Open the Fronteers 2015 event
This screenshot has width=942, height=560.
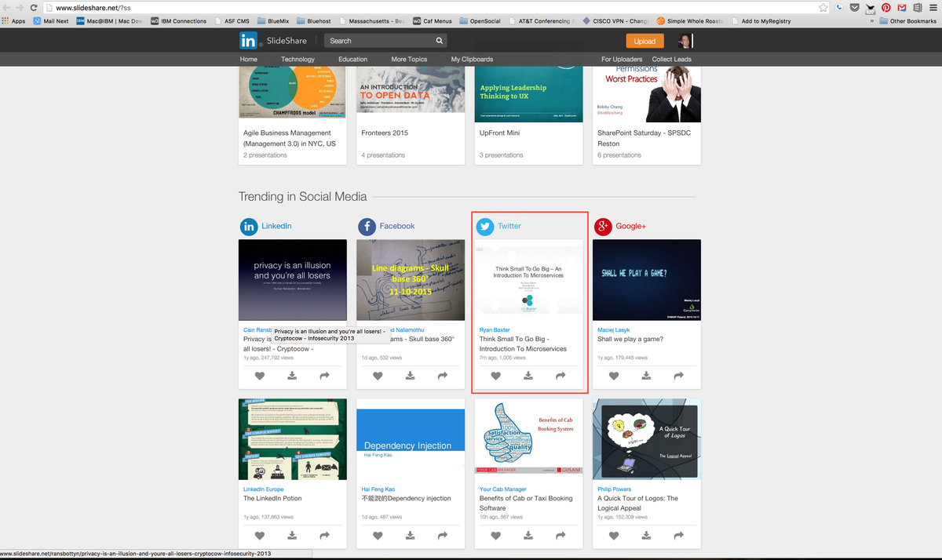point(385,133)
